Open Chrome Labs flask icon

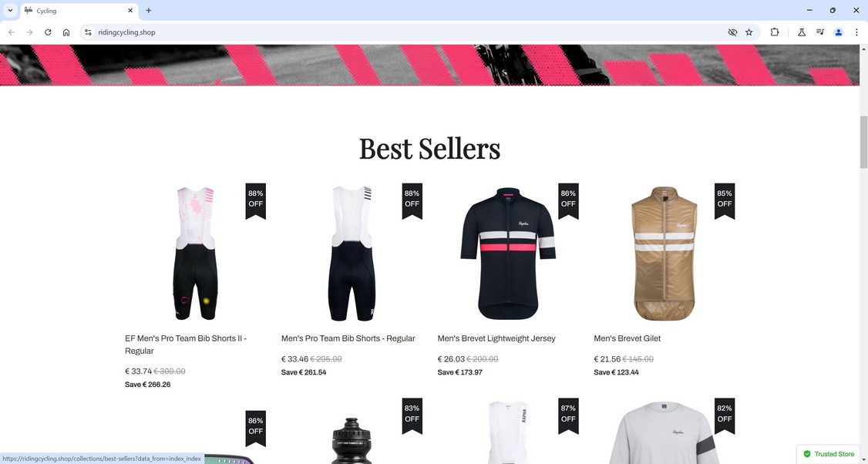801,32
